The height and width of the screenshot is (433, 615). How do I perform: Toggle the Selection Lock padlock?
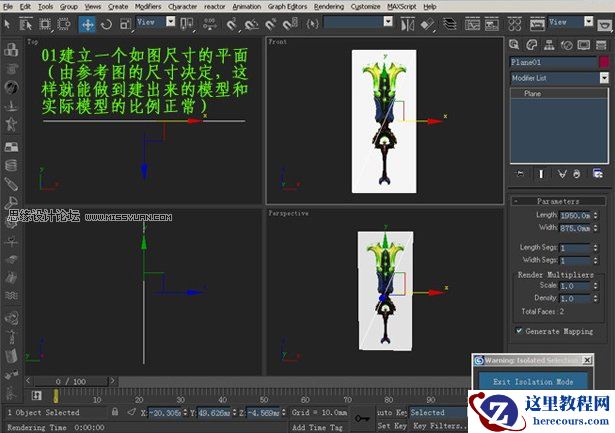click(115, 411)
